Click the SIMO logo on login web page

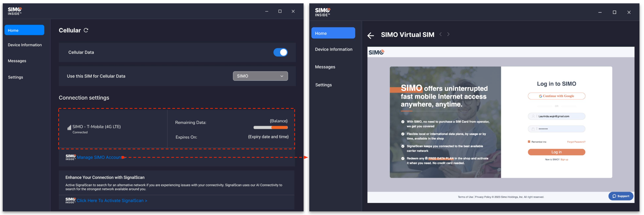click(x=376, y=52)
